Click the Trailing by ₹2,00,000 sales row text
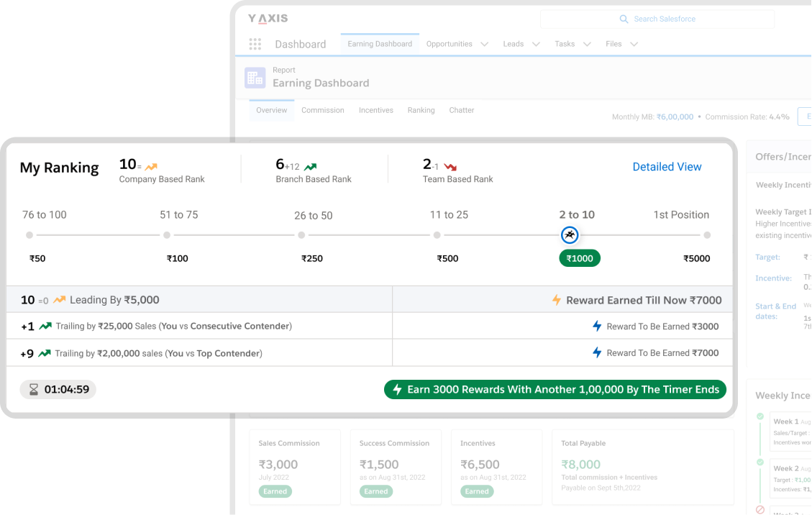The height and width of the screenshot is (515, 812). point(158,353)
